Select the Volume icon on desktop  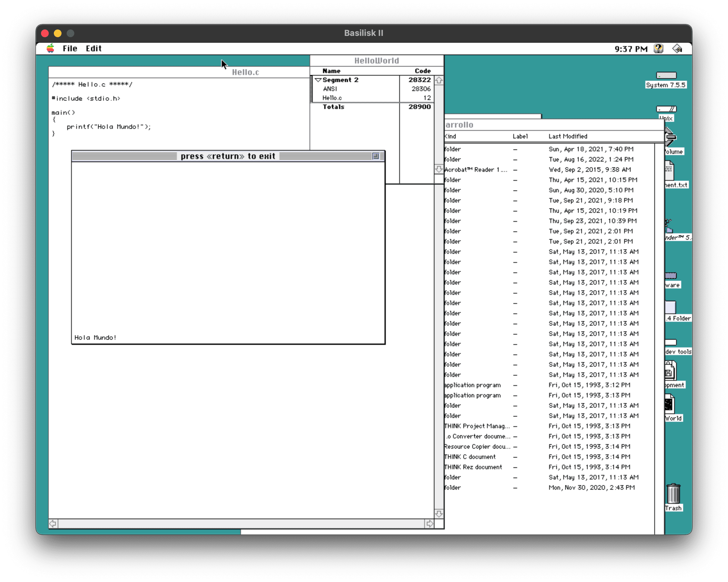pyautogui.click(x=671, y=137)
